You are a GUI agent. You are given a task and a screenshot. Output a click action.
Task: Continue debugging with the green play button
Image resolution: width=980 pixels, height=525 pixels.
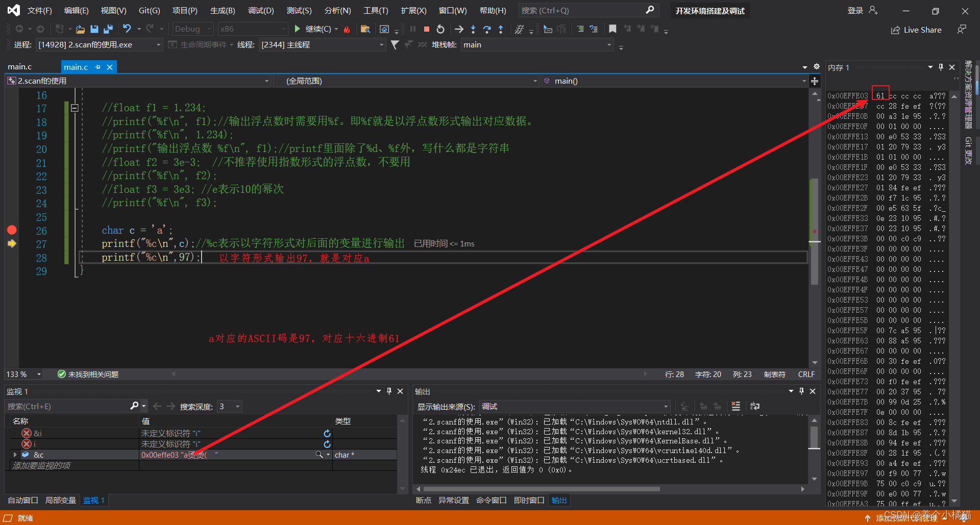pyautogui.click(x=298, y=29)
